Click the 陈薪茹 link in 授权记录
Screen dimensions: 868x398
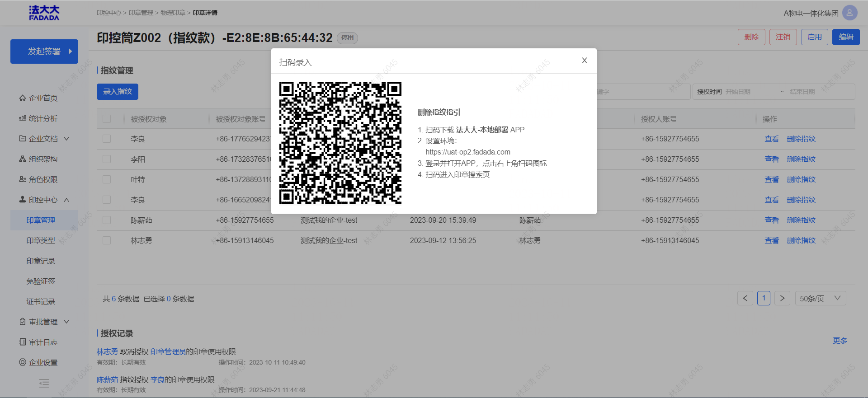[x=107, y=379]
